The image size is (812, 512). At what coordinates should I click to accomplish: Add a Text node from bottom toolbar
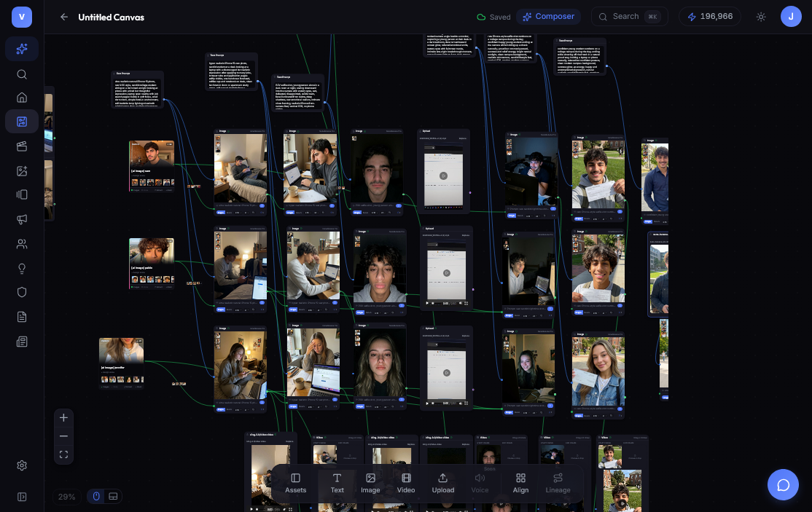coord(337,483)
